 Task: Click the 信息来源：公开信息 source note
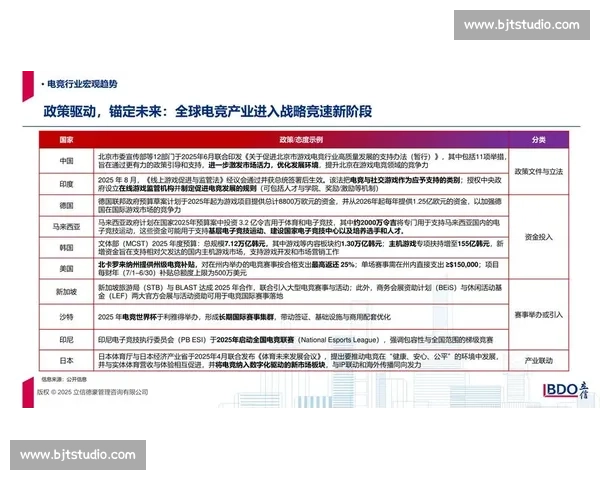click(x=64, y=379)
